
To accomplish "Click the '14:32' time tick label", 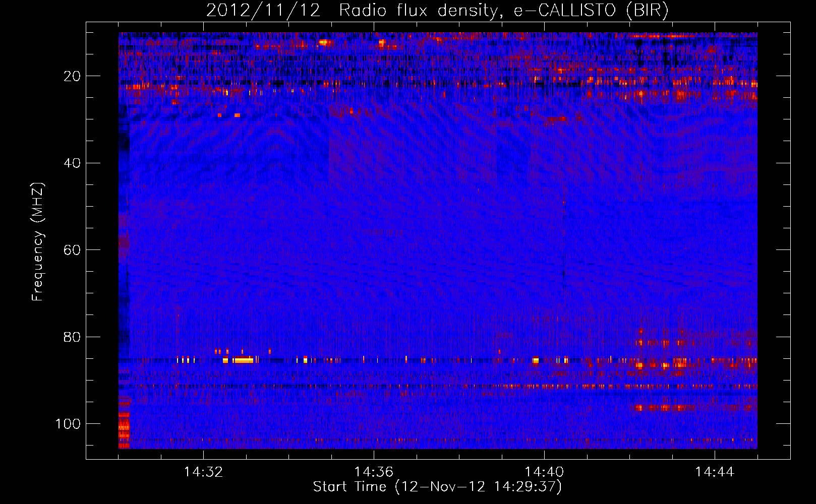I will click(203, 472).
